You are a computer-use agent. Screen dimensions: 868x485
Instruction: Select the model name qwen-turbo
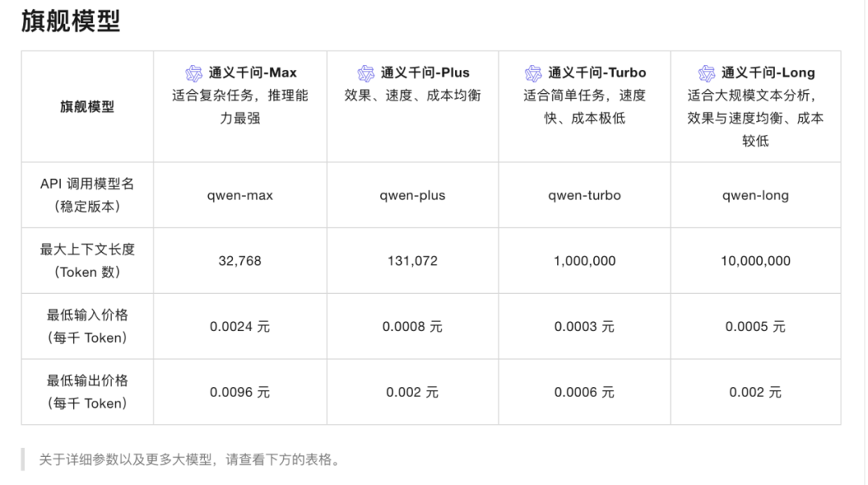point(584,195)
